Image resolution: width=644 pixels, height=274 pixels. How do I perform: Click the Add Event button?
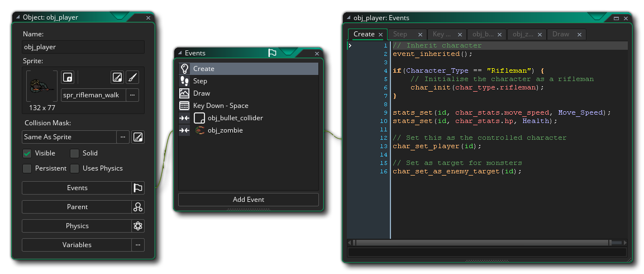(248, 200)
